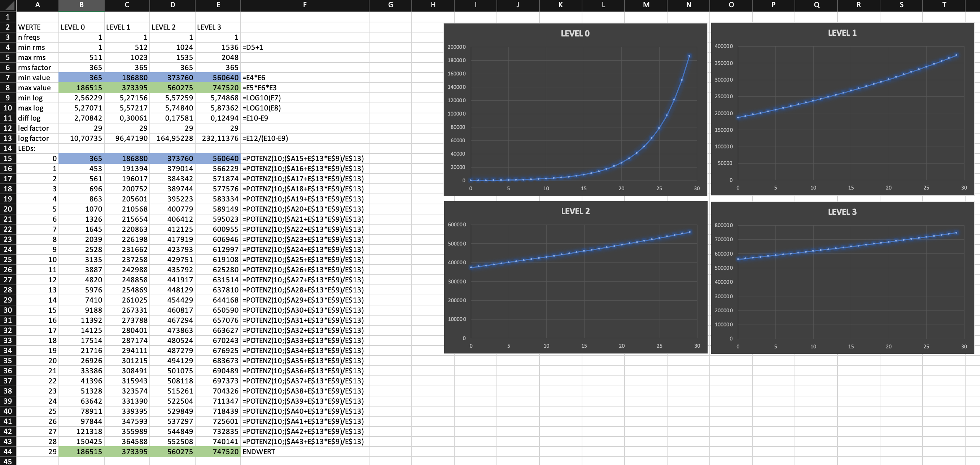The height and width of the screenshot is (465, 980).
Task: Click cell 460817 in LEVEL 2 column
Action: pyautogui.click(x=172, y=310)
